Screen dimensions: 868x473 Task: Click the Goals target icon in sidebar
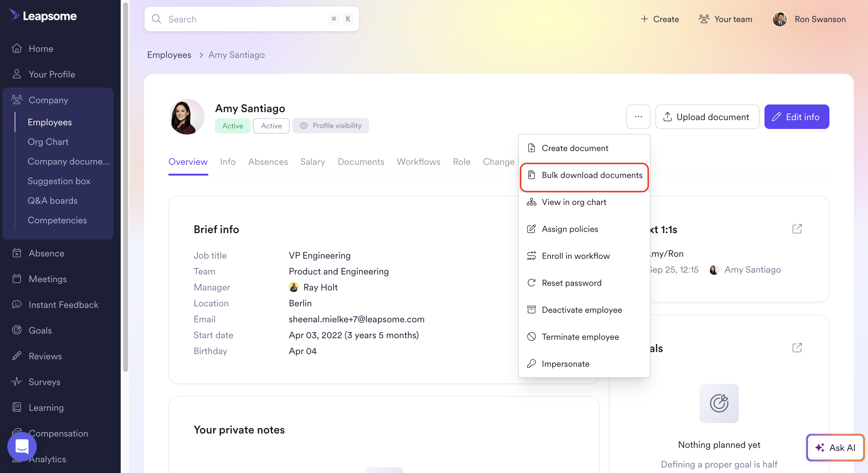[x=17, y=330]
